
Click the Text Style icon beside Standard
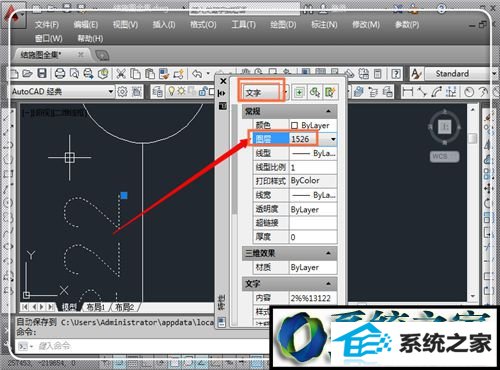coord(416,73)
